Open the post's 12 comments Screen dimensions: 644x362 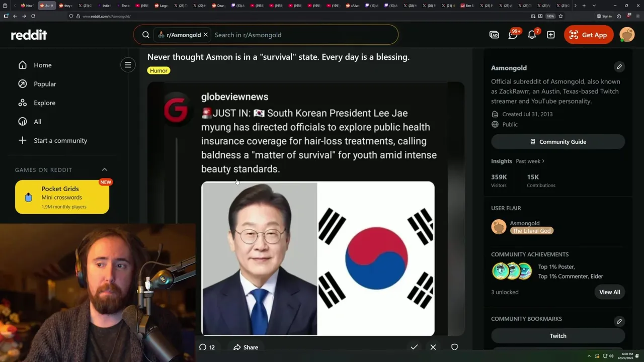[207, 347]
